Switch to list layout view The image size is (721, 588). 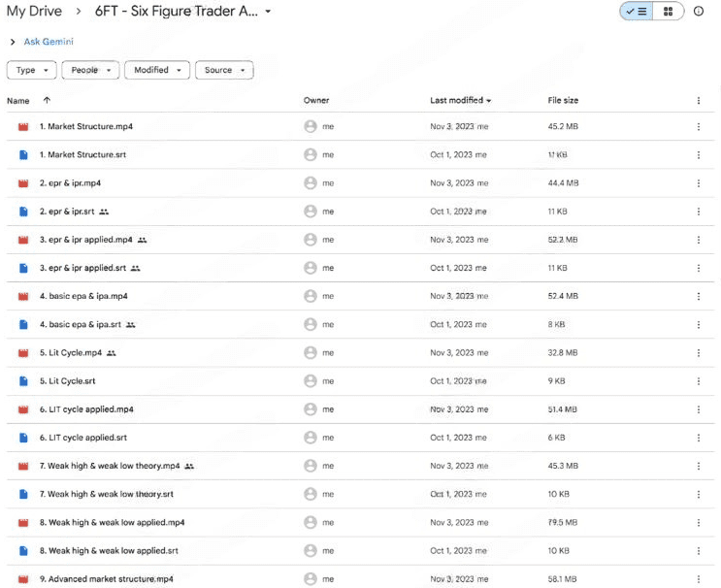coord(637,12)
